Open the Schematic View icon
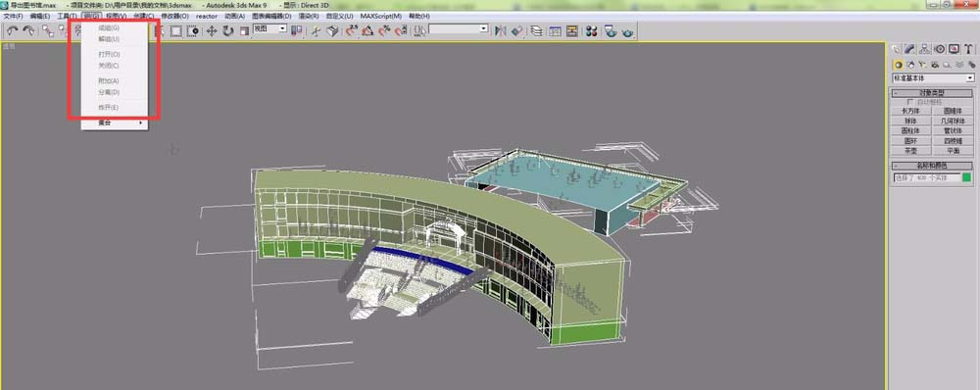 (x=571, y=30)
